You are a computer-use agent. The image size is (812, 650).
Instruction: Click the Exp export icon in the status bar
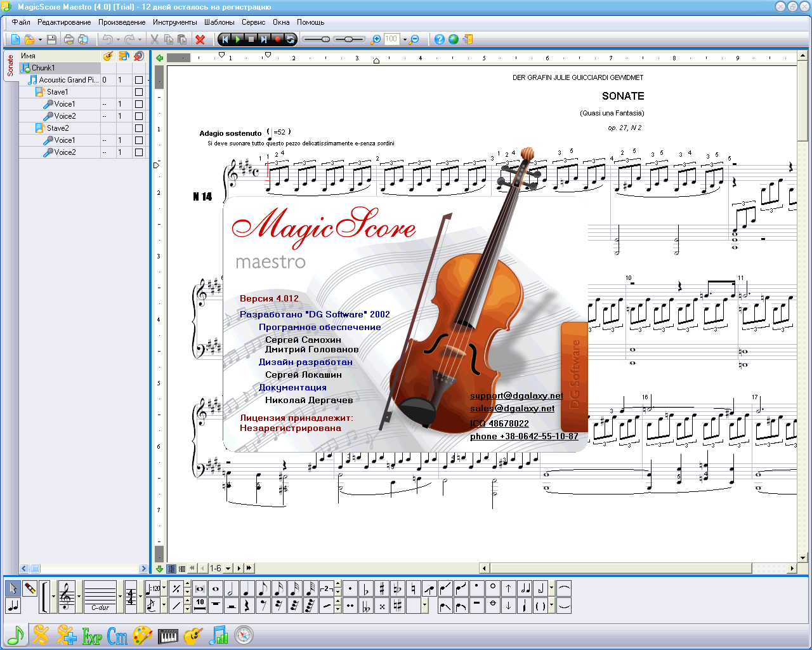click(x=91, y=635)
